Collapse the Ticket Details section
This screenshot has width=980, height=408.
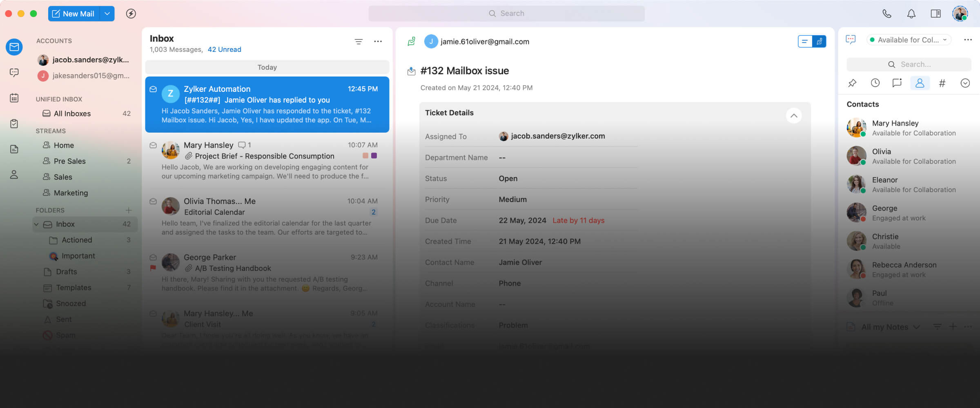[x=794, y=116]
